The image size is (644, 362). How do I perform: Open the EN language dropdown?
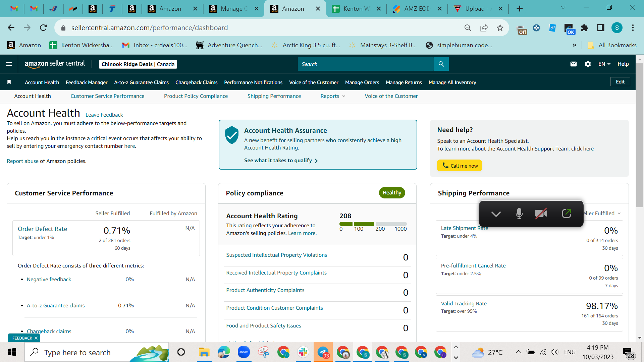[x=604, y=64]
